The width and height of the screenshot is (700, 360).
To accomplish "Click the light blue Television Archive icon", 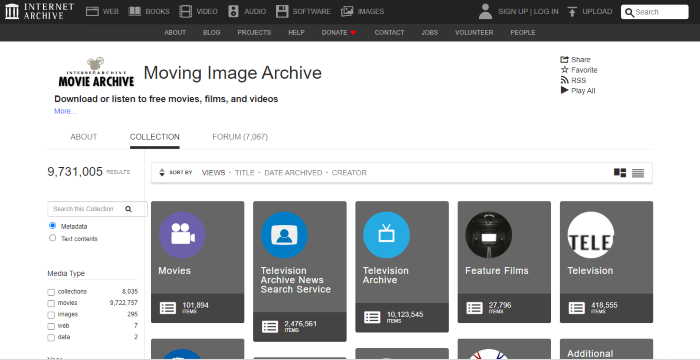I will (387, 234).
